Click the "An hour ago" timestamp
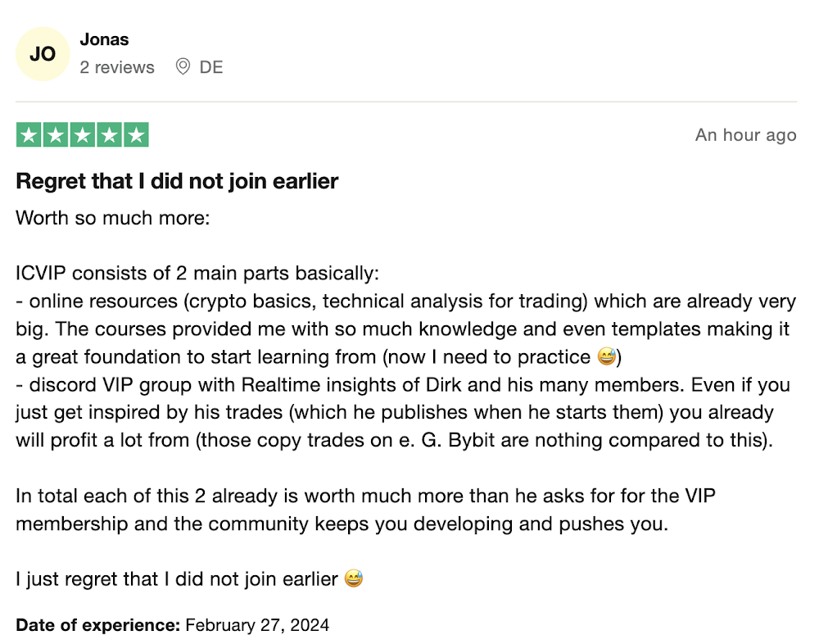 pyautogui.click(x=745, y=135)
